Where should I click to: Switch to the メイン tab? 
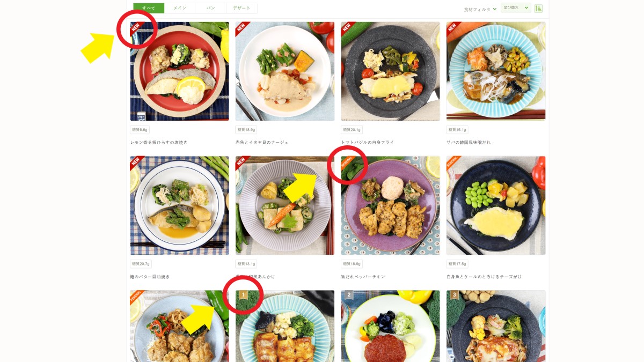(180, 8)
